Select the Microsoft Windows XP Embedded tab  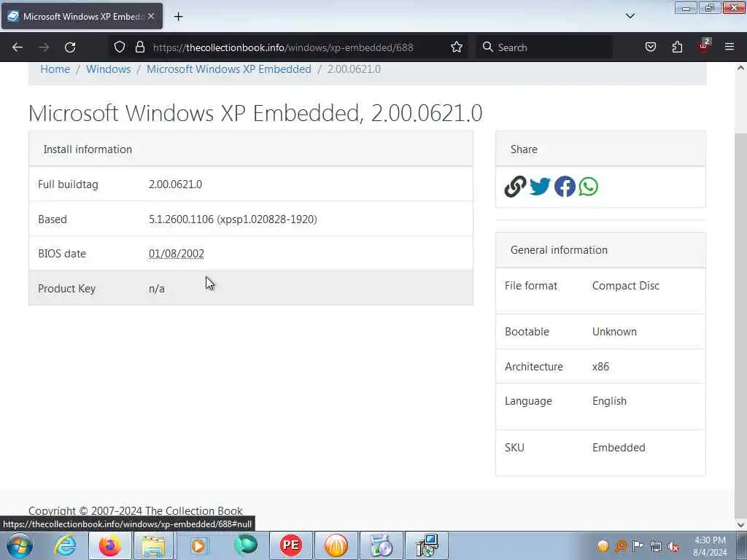pos(82,16)
